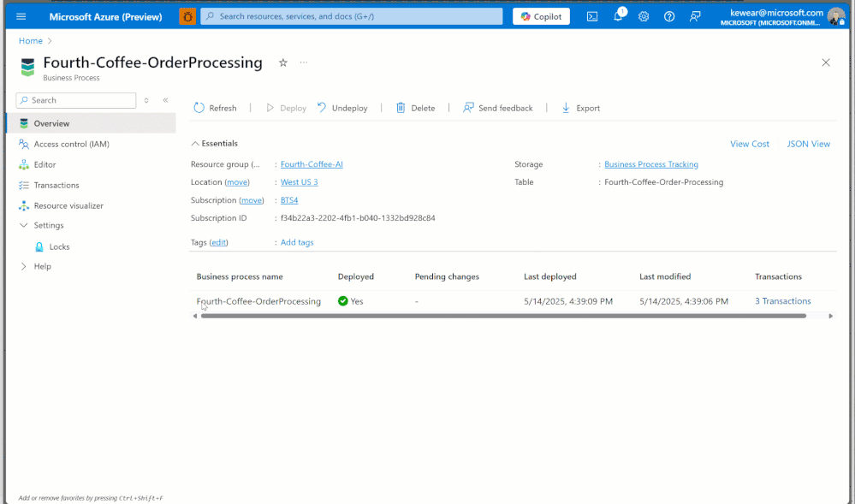Click the sidebar Search field
Image resolution: width=855 pixels, height=504 pixels.
coord(76,100)
